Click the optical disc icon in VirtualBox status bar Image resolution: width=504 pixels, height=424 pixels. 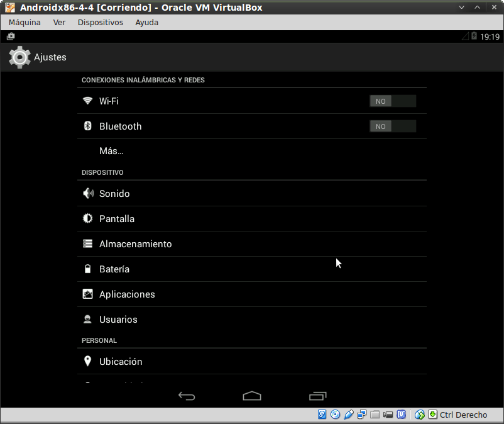[335, 414]
